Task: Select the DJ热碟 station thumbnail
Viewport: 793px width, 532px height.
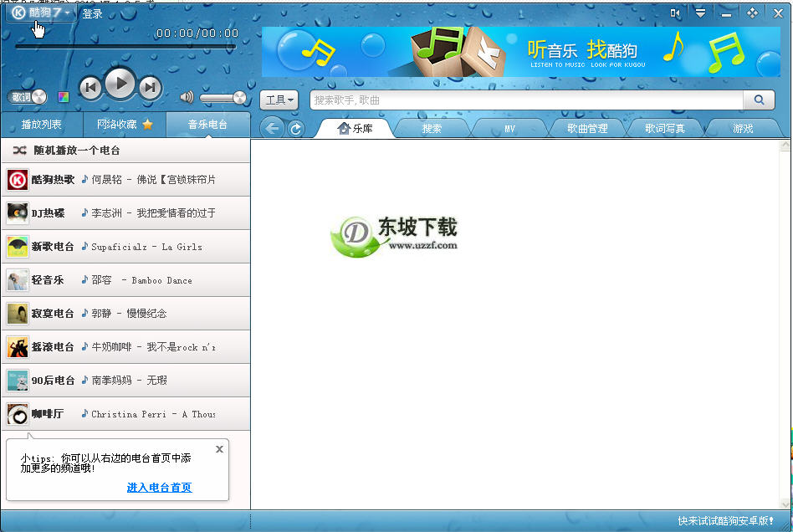Action: coord(18,213)
